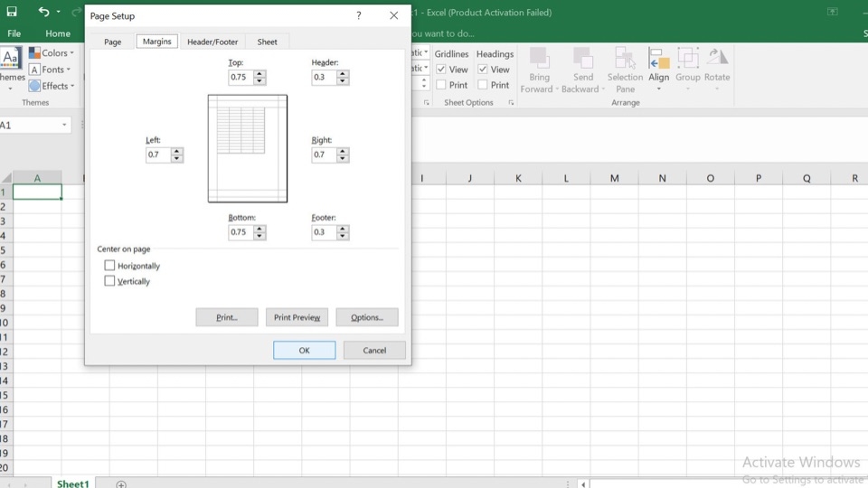Image resolution: width=868 pixels, height=488 pixels.
Task: Select column A header
Action: 37,178
